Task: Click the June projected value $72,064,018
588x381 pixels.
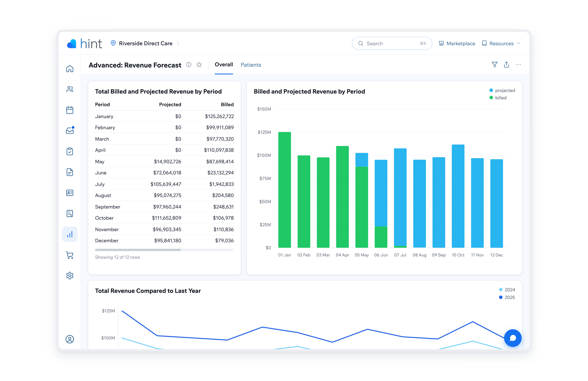Action: point(167,173)
